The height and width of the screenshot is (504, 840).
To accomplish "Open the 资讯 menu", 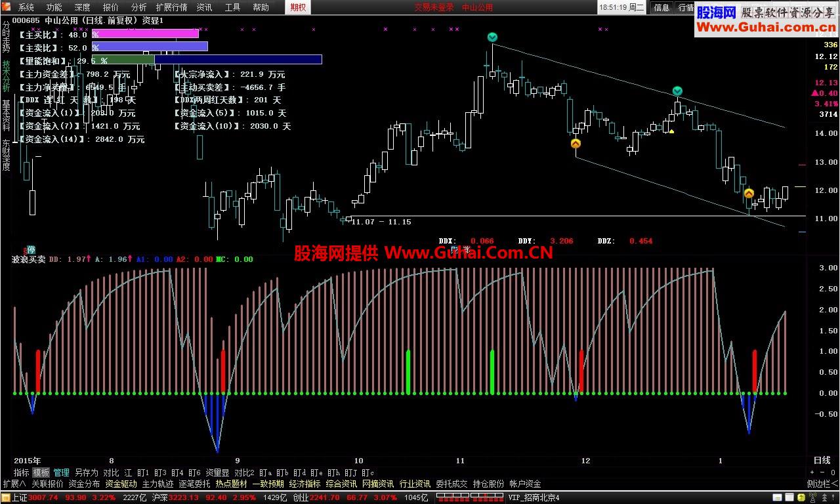I will (205, 7).
